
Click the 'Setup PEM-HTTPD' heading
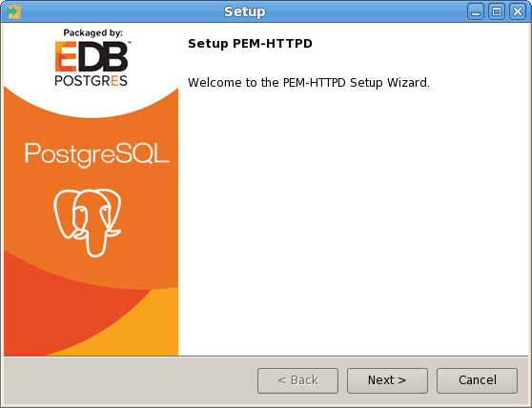coord(250,44)
